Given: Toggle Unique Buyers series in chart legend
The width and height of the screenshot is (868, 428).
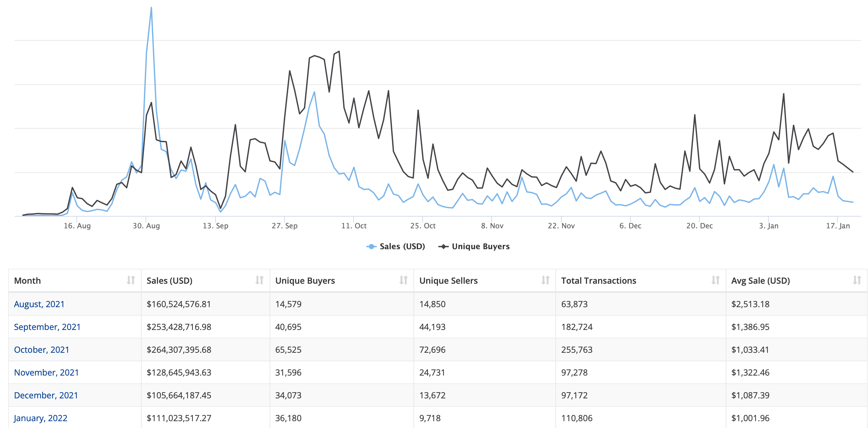Looking at the screenshot, I should (x=474, y=246).
